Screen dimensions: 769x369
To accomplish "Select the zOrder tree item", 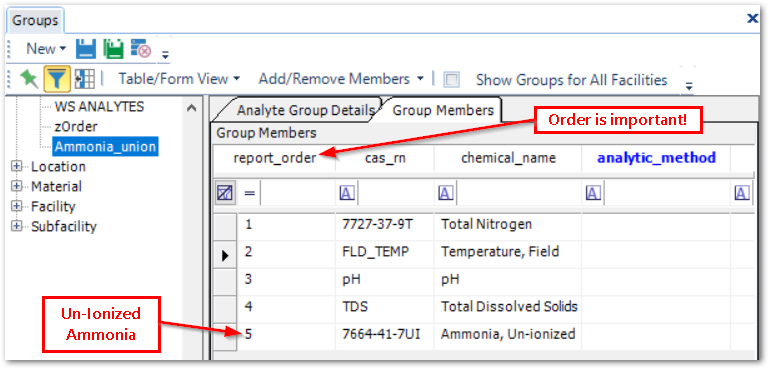I will tap(76, 127).
